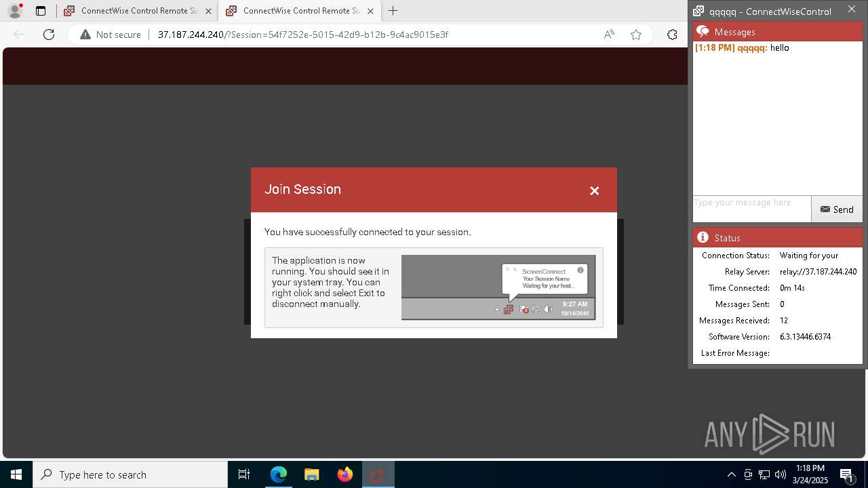
Task: Focus the 'Type your message here' field
Action: coord(751,209)
